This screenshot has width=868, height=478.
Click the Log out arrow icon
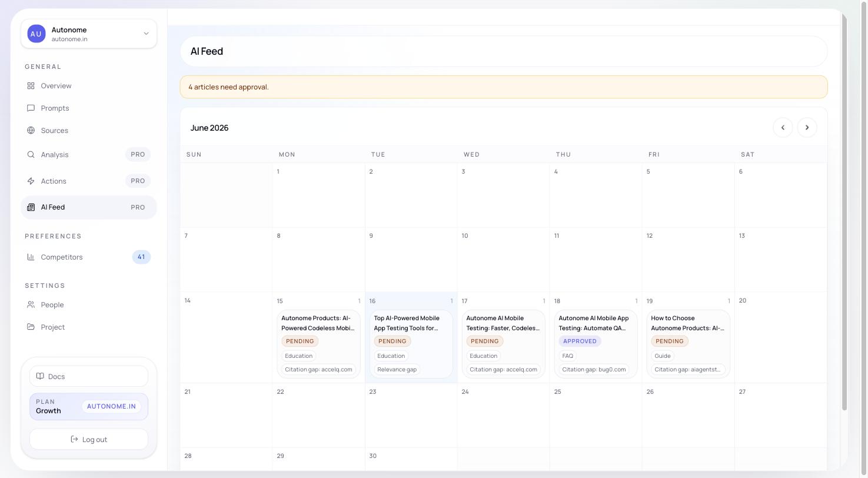tap(74, 440)
